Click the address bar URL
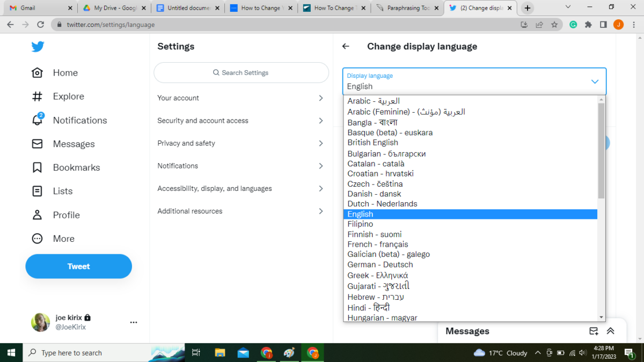Viewport: 644px width, 362px height. tap(111, 25)
